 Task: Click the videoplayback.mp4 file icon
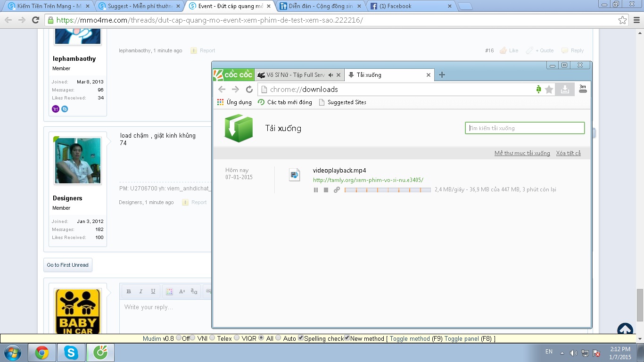295,174
